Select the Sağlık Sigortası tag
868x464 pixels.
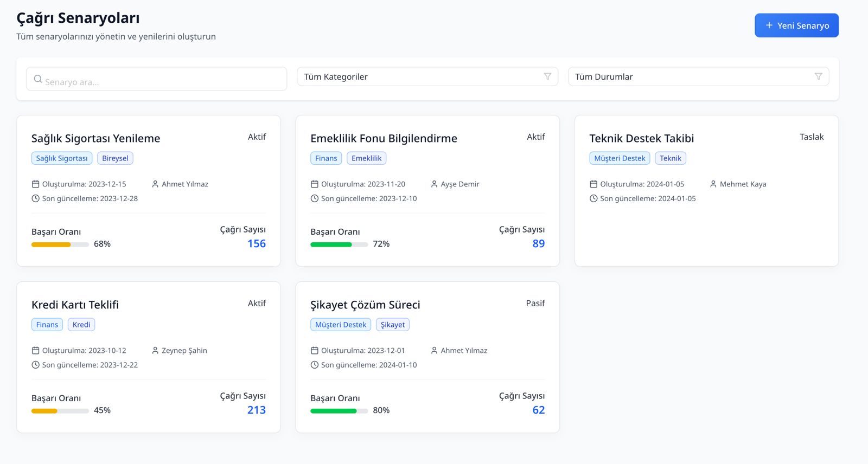point(62,158)
